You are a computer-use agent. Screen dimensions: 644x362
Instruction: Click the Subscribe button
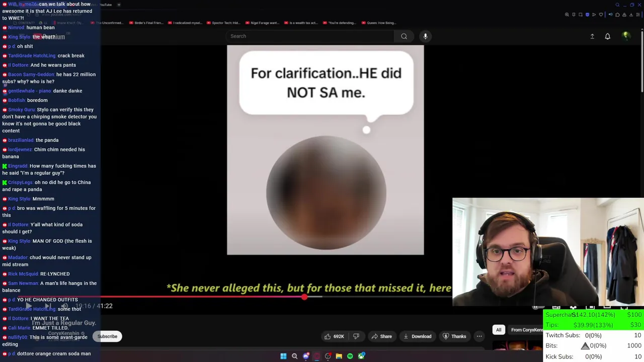tap(107, 336)
